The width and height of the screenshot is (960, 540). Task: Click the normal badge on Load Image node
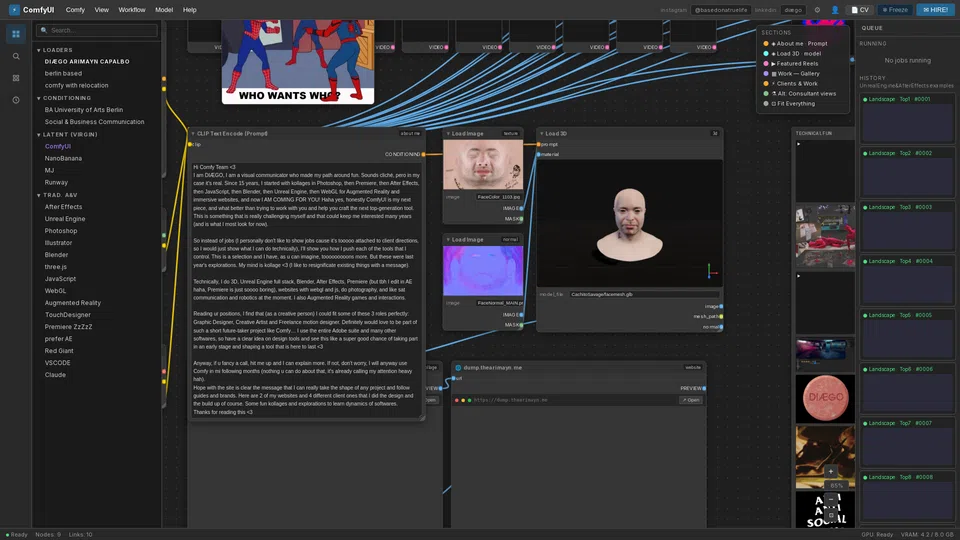point(511,239)
